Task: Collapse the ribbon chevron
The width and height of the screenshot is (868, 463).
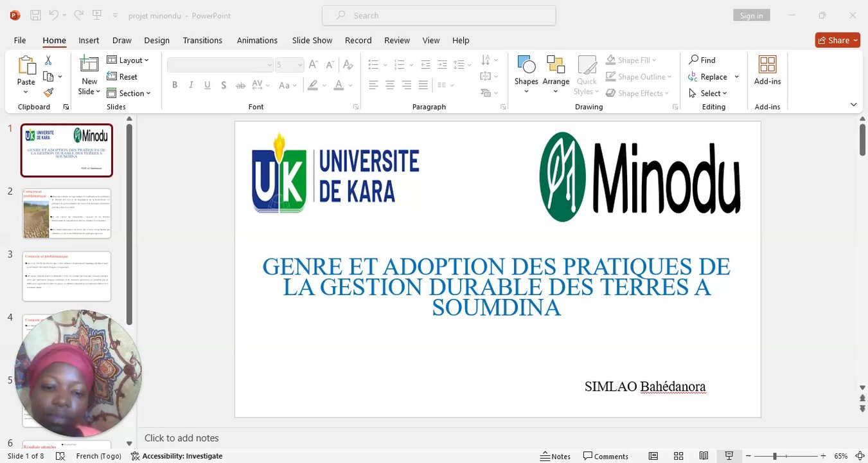Action: [853, 104]
